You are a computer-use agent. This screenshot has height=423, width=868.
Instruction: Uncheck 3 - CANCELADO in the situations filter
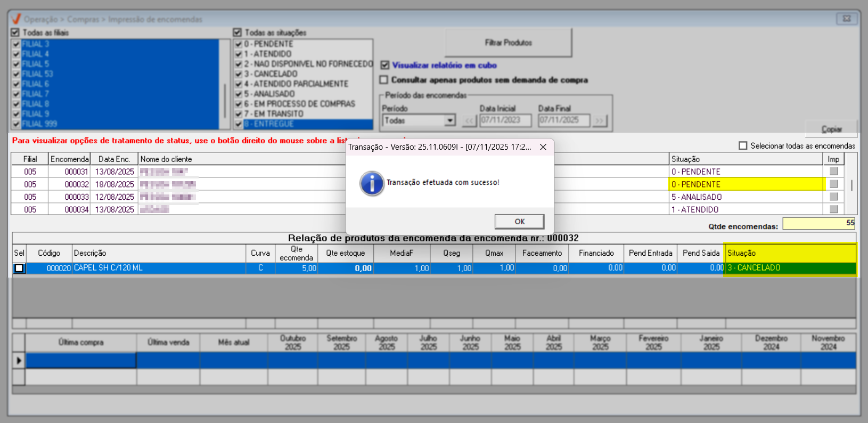[239, 74]
